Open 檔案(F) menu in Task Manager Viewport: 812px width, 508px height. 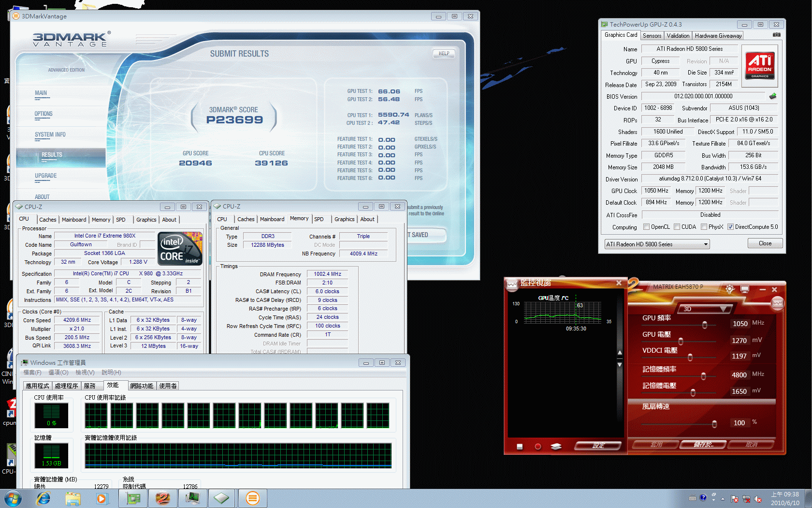(32, 373)
